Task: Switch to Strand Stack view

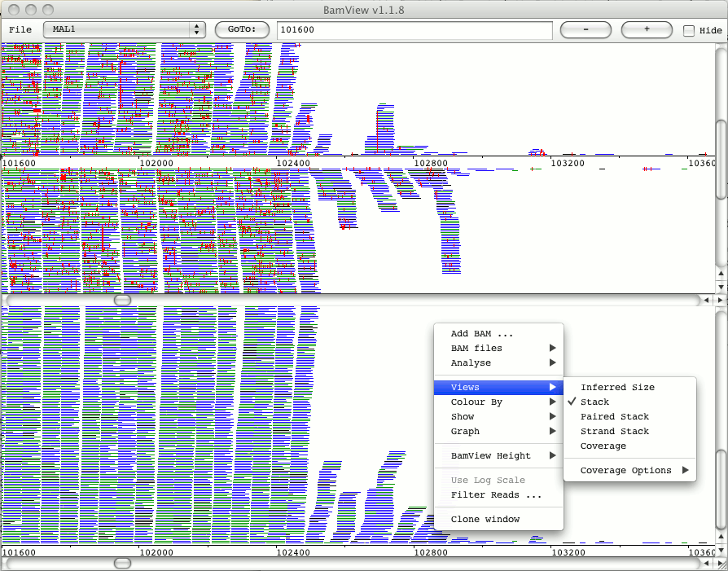Action: point(615,432)
